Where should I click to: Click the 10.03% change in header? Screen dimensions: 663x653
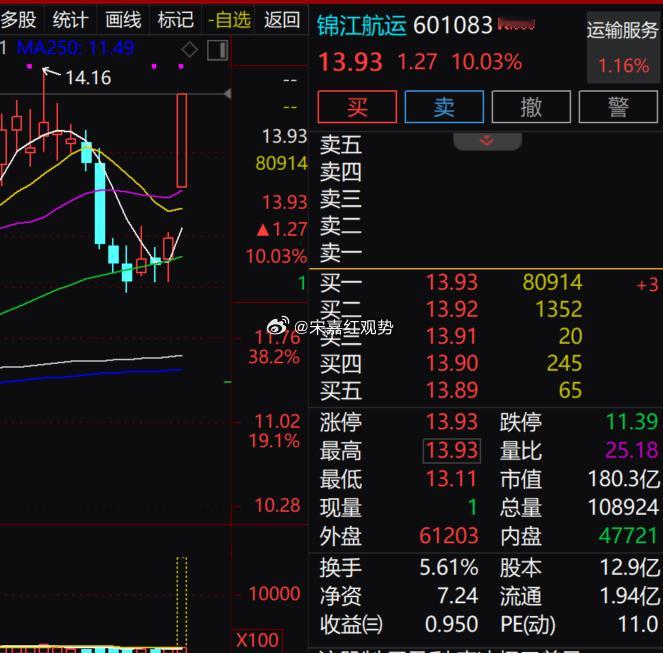487,62
